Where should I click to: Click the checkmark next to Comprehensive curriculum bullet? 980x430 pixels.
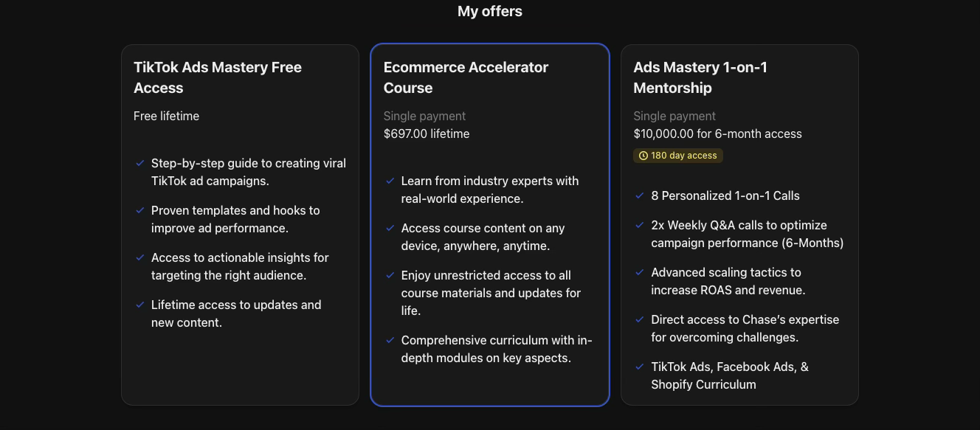pyautogui.click(x=390, y=339)
